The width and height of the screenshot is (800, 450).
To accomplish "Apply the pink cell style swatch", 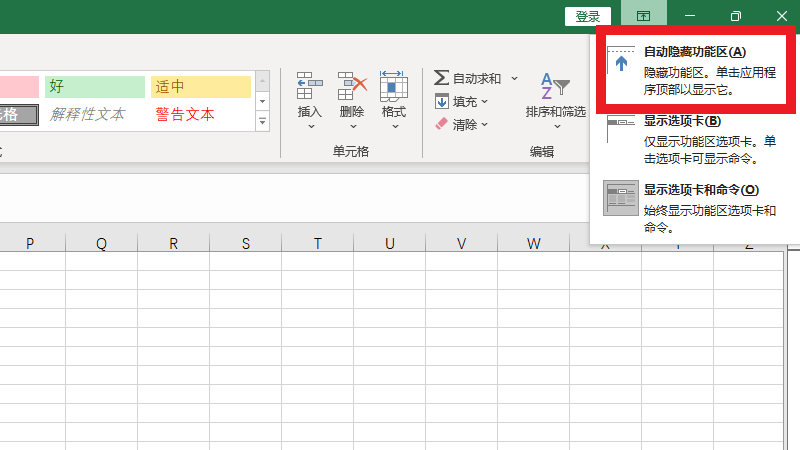I will click(19, 87).
